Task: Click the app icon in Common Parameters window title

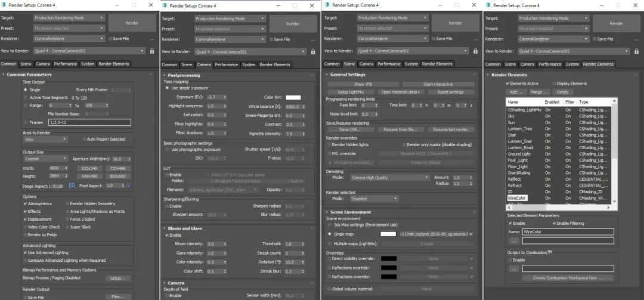Action: tap(4, 5)
